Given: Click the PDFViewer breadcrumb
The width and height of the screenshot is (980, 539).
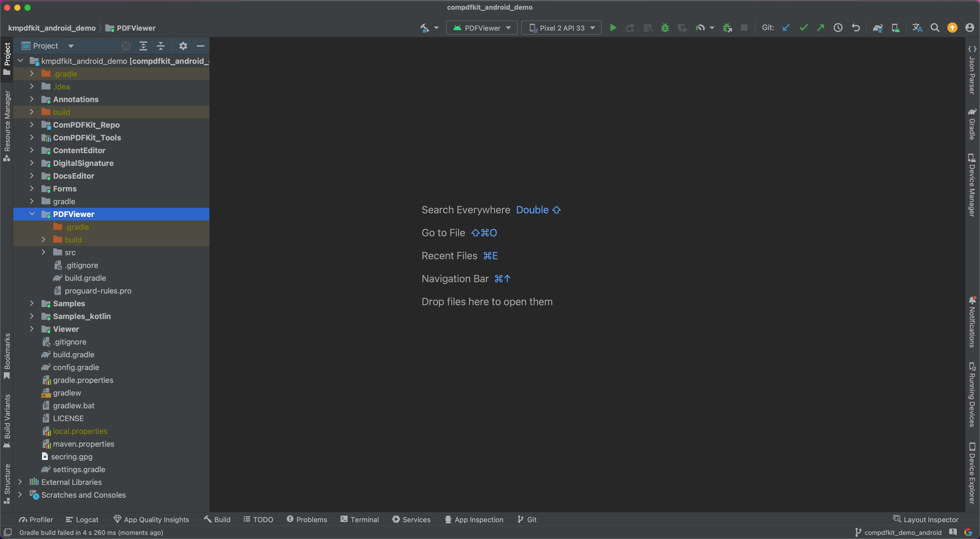Looking at the screenshot, I should click(x=131, y=28).
